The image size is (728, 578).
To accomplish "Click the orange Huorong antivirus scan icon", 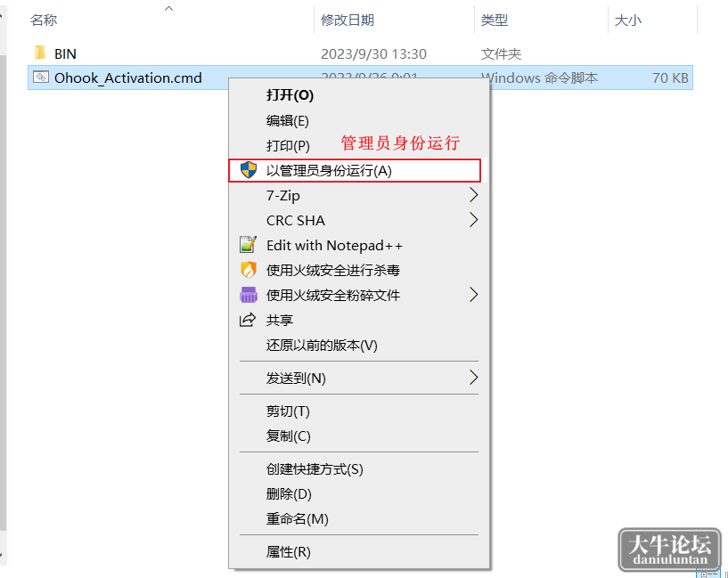I will (x=249, y=270).
